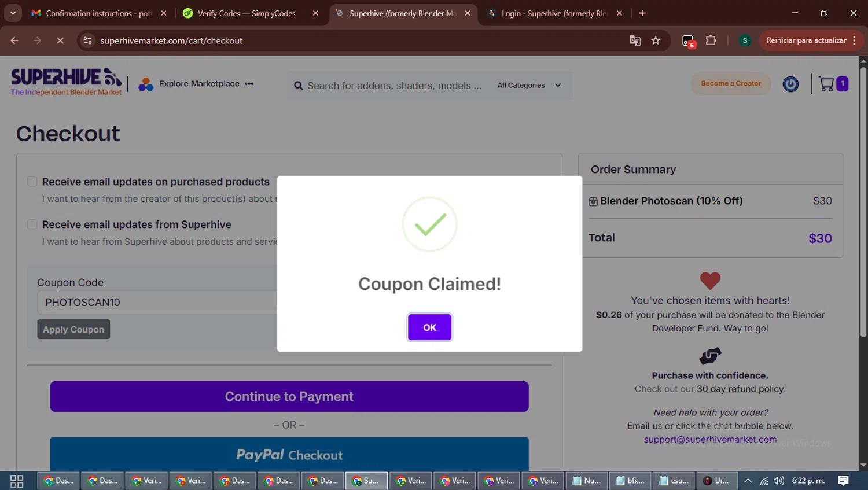Screen dimensions: 868x490
Task: Close the Verify Codes — SimplyCodes tab
Action: (315, 13)
